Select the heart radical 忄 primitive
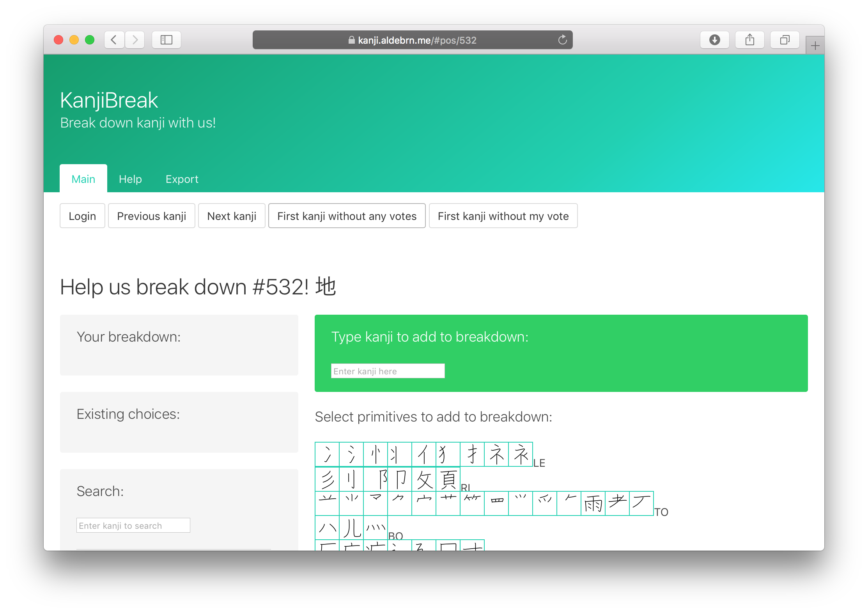The width and height of the screenshot is (868, 613). 376,454
